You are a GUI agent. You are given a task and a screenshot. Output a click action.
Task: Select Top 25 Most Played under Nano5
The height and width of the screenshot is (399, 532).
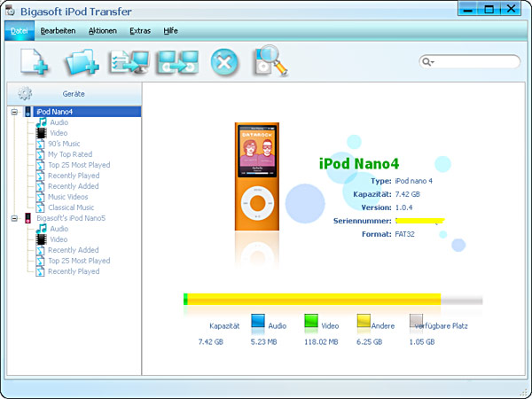click(79, 261)
